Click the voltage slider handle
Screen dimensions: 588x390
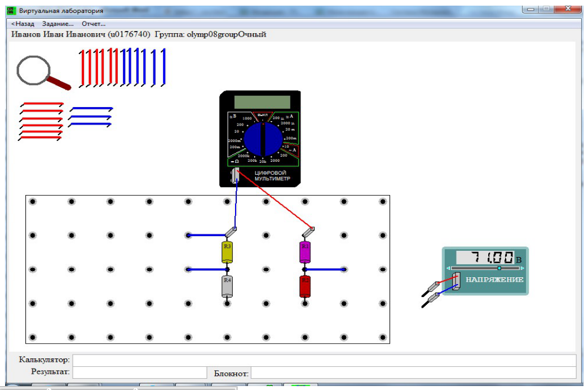pyautogui.click(x=499, y=268)
